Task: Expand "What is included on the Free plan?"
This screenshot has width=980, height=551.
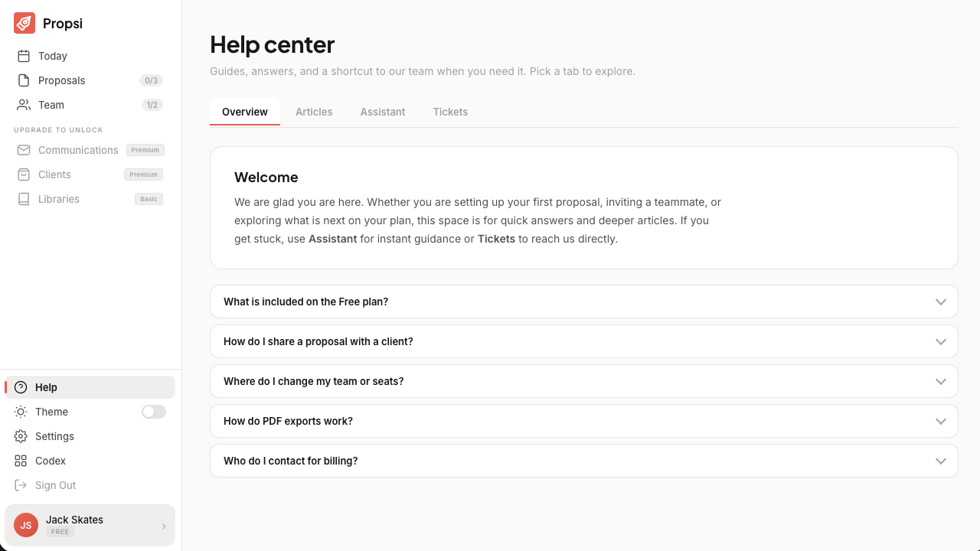Action: (584, 302)
